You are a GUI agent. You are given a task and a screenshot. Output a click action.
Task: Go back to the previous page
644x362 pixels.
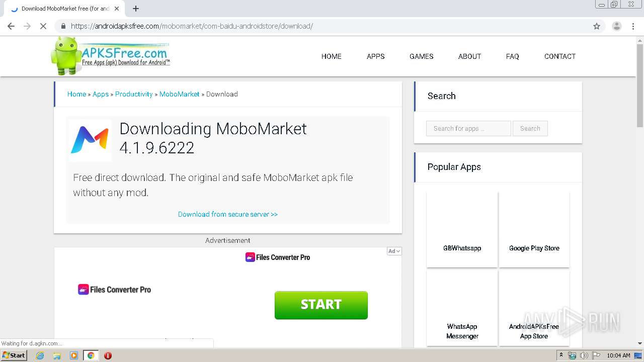[x=11, y=26]
